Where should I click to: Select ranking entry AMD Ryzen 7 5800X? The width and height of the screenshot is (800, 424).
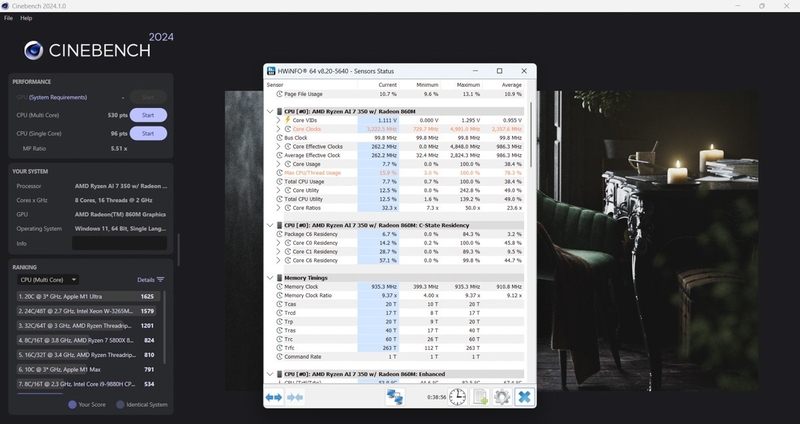tap(88, 340)
